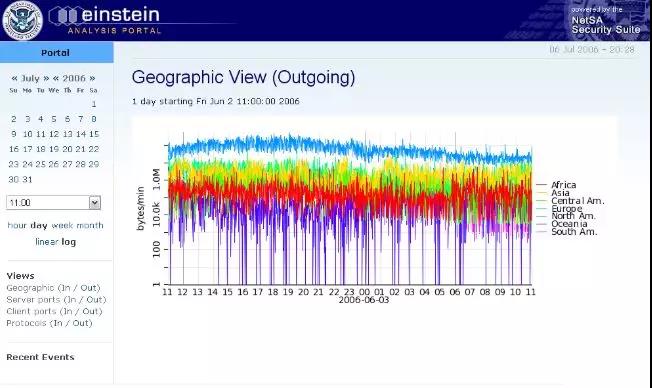Select day 15 in the calendar
The width and height of the screenshot is (652, 388).
click(94, 134)
